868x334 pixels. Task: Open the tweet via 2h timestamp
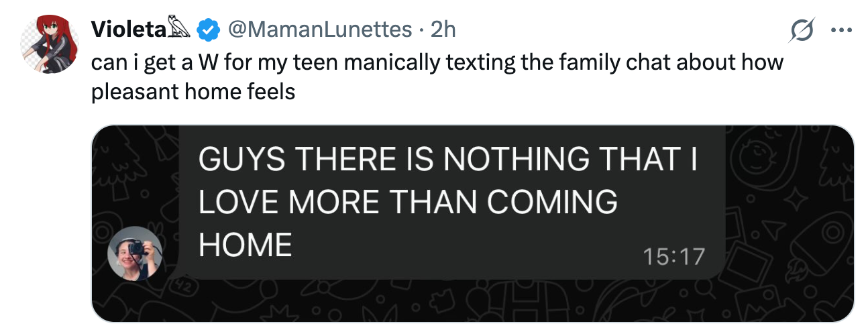tap(443, 29)
